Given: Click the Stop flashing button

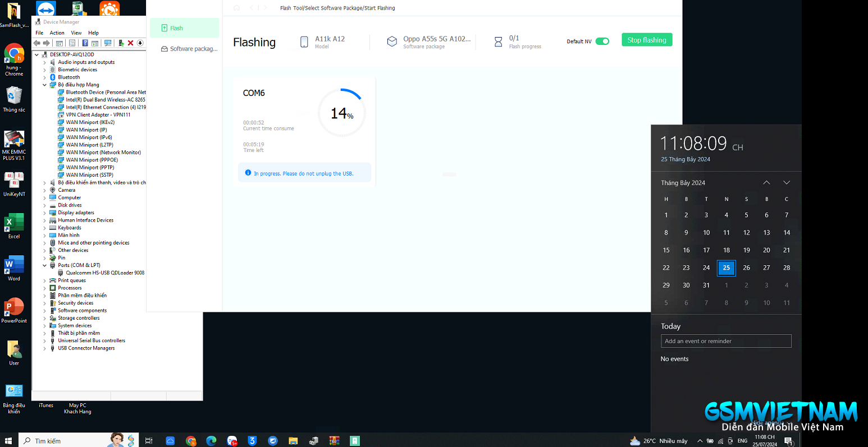Looking at the screenshot, I should [x=647, y=40].
